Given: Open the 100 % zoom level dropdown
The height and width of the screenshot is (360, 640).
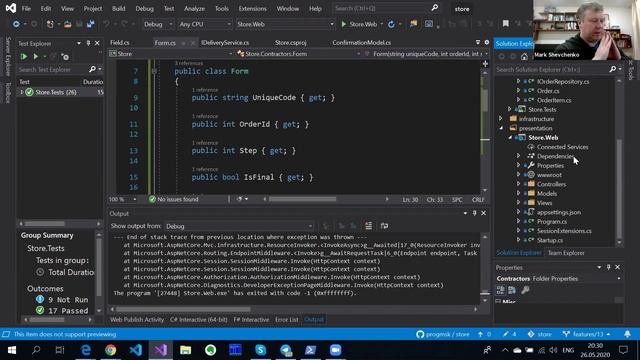Looking at the screenshot, I should click(x=123, y=199).
